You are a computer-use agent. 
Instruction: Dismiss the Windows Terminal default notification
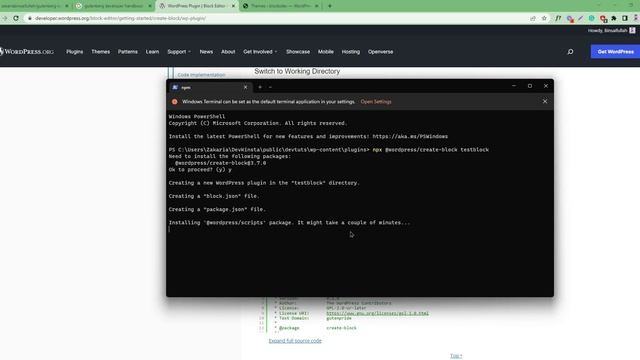545,101
